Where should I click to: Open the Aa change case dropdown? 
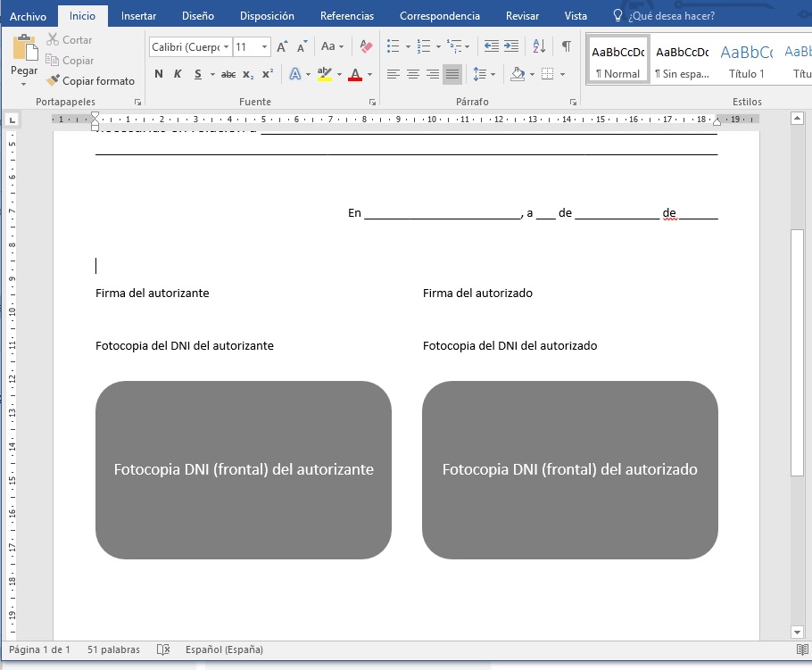point(332,46)
